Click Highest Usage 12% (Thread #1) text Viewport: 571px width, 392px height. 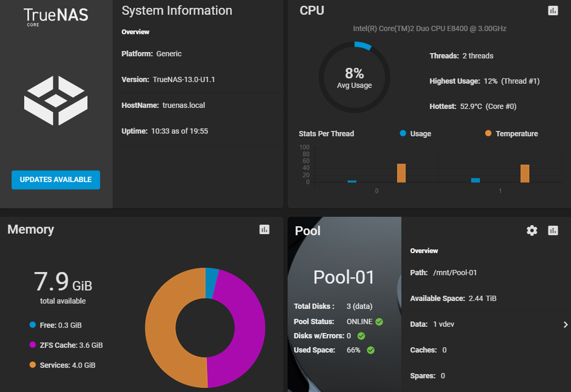coord(484,81)
